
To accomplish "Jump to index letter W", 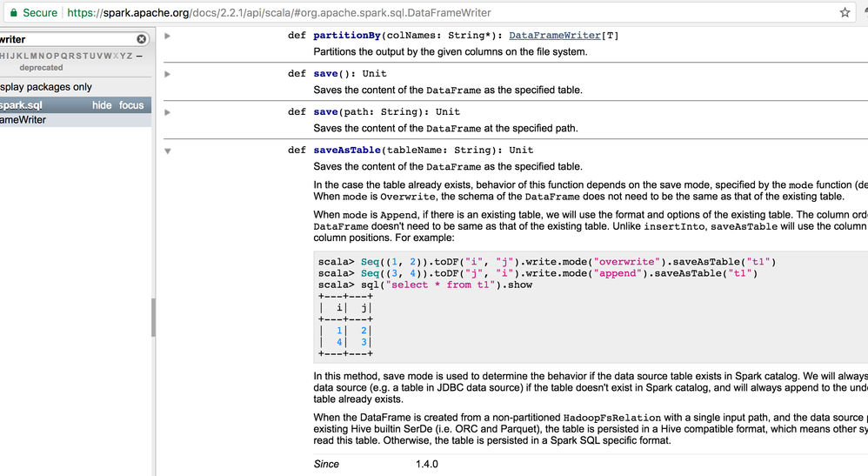I will click(107, 56).
